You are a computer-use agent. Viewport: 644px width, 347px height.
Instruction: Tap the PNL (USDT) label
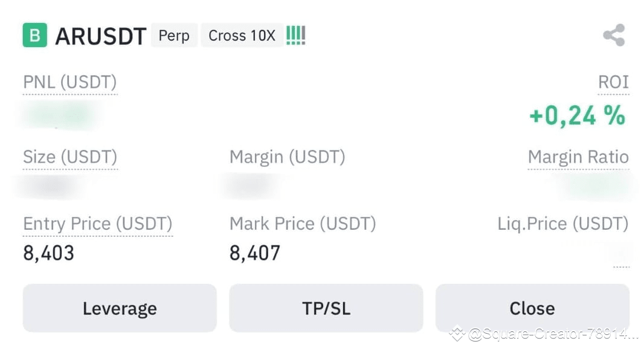coord(70,82)
